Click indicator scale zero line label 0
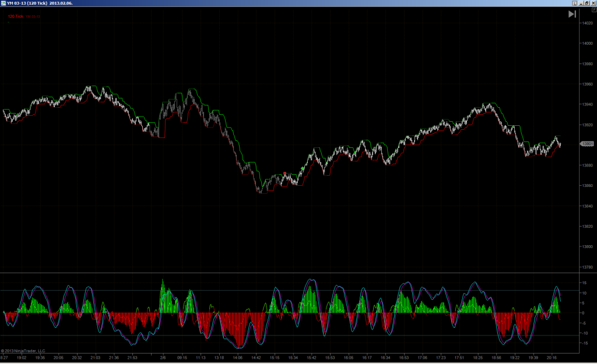597x364 pixels. (583, 313)
